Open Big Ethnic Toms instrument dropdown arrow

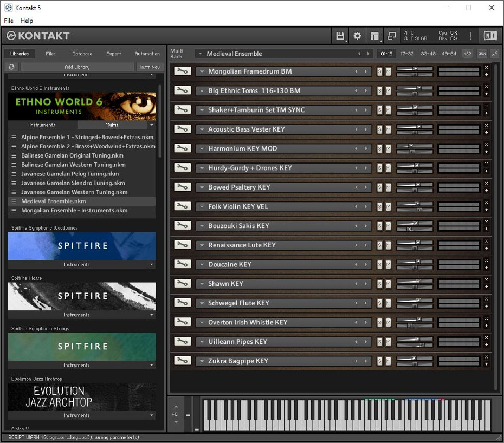coord(202,90)
